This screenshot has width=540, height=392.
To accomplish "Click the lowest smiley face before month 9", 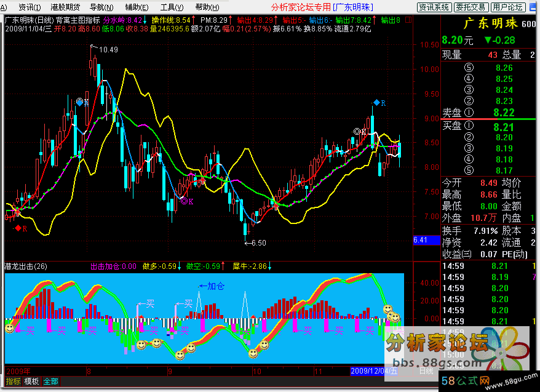I will pyautogui.click(x=180, y=355).
